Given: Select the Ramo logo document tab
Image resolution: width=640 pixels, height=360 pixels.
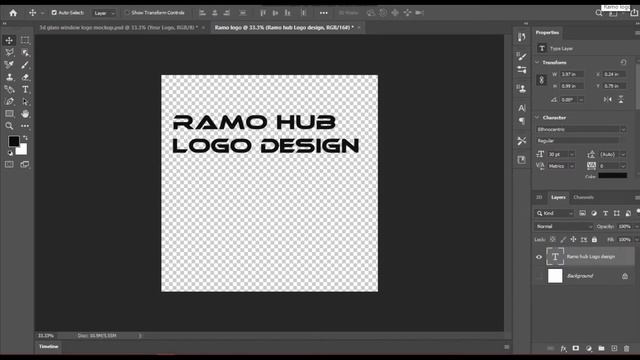Looking at the screenshot, I should pyautogui.click(x=284, y=28).
